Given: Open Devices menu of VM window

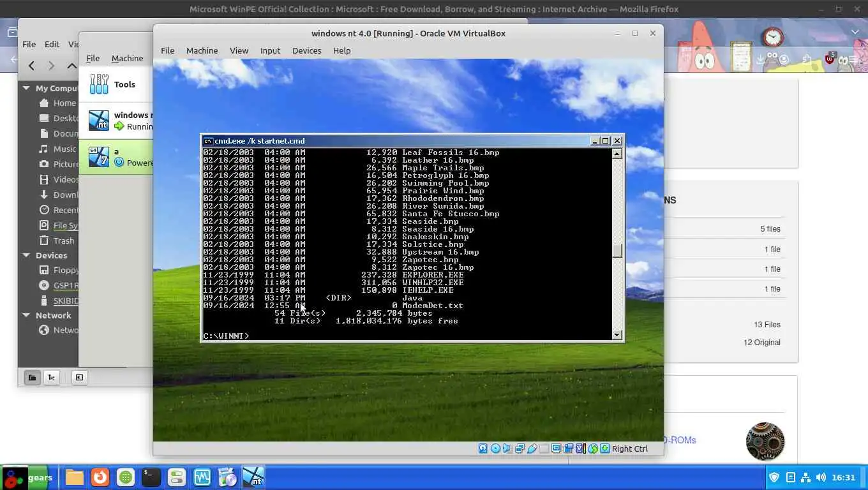Looking at the screenshot, I should tap(306, 50).
